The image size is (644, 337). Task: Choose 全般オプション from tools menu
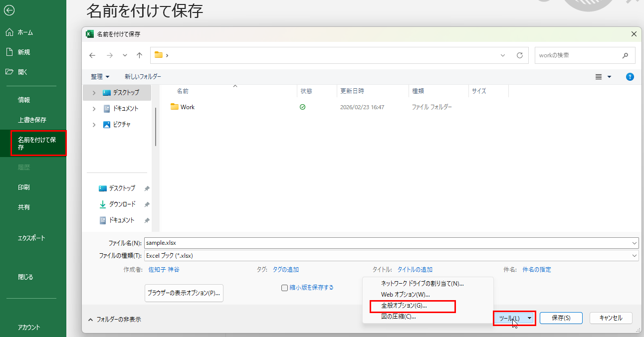point(404,306)
